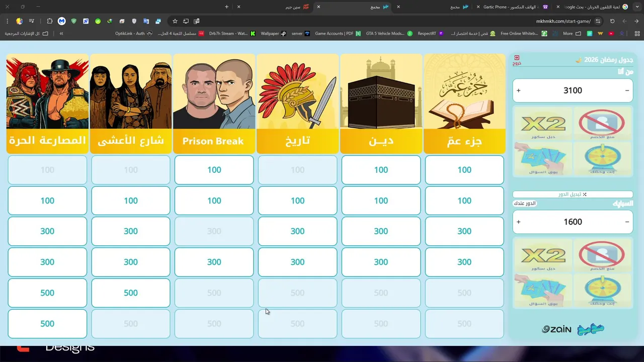
Task: Select the جزء عمّ category card
Action: click(x=464, y=104)
